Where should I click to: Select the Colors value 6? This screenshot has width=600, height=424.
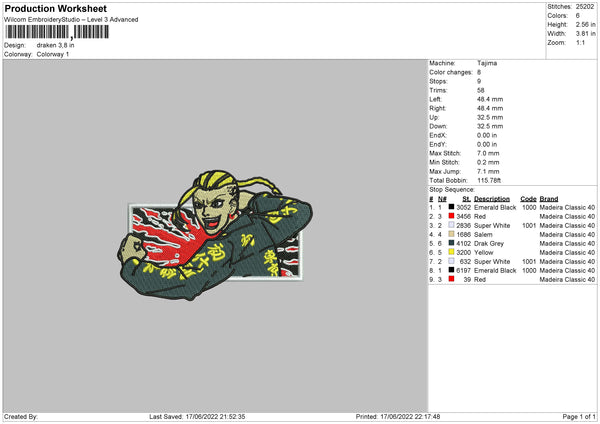[577, 16]
